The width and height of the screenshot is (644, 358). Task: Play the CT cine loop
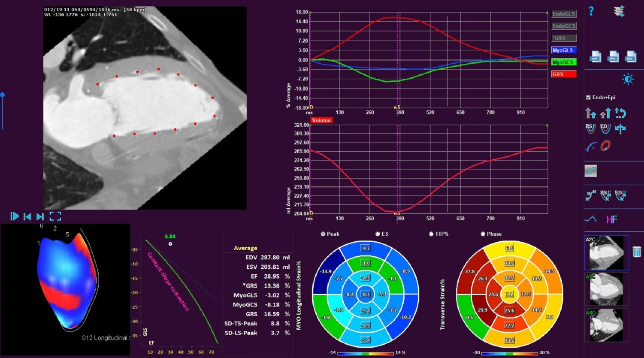[x=15, y=216]
